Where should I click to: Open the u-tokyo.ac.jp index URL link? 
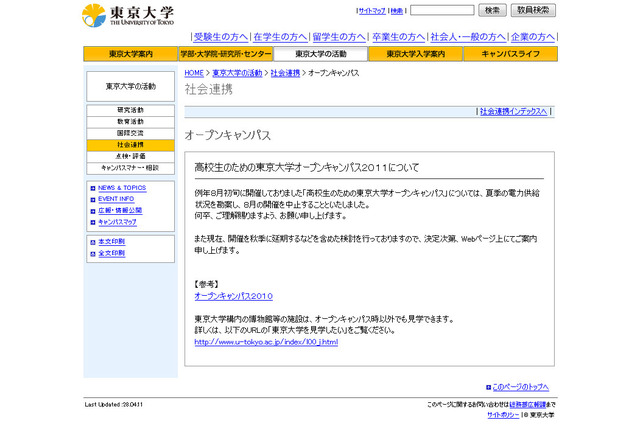pyautogui.click(x=266, y=342)
